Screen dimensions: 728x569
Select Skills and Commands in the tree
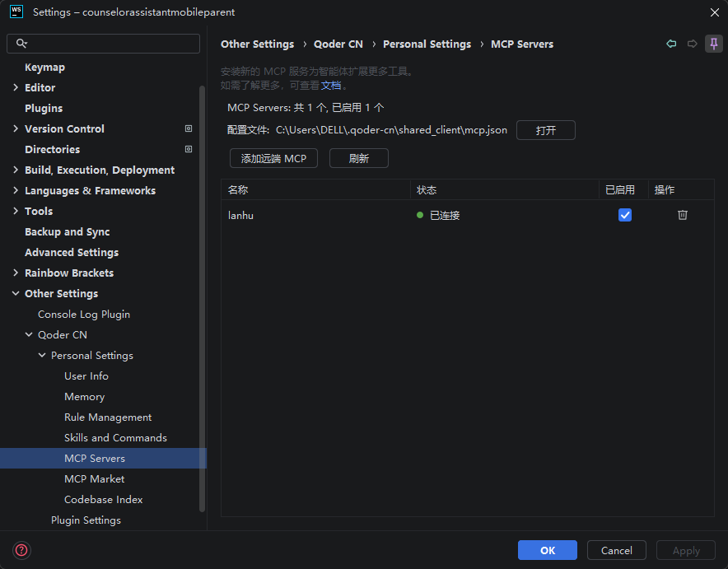click(115, 437)
